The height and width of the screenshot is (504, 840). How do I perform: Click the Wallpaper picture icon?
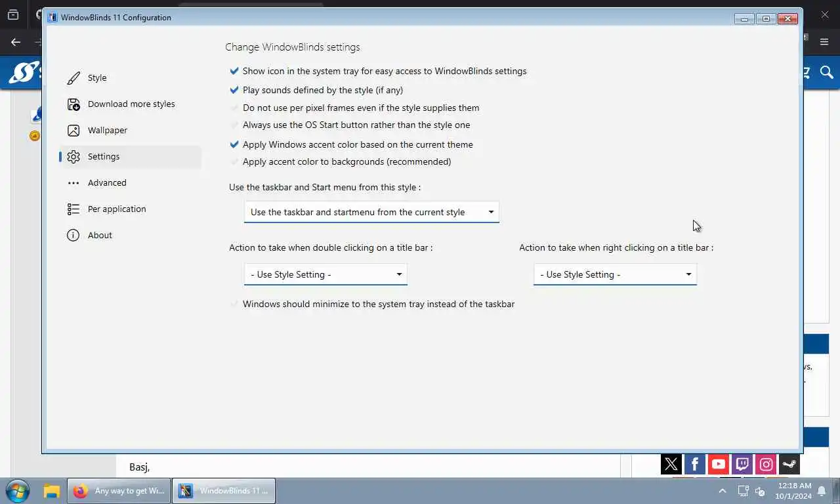[x=73, y=131]
